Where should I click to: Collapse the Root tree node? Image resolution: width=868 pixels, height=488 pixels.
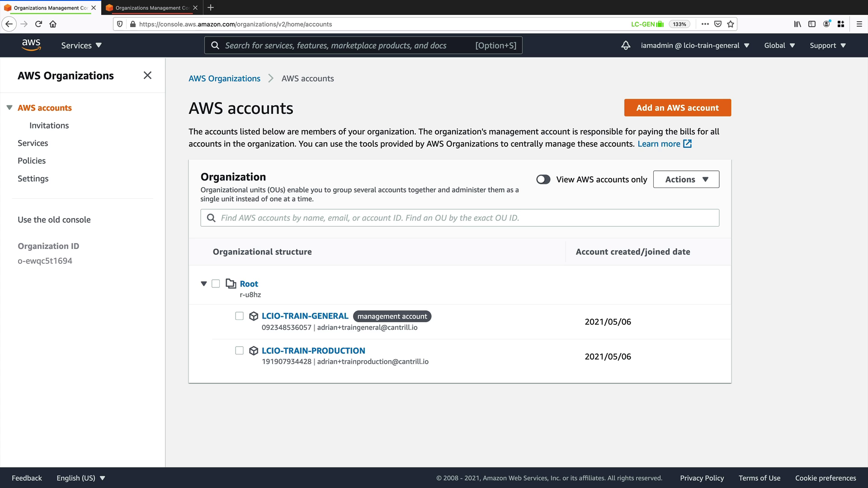[x=204, y=284]
